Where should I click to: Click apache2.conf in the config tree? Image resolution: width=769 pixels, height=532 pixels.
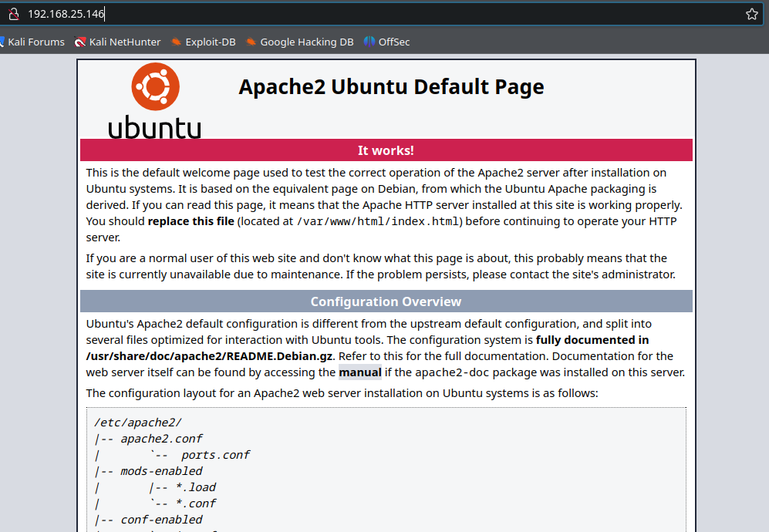pos(161,439)
